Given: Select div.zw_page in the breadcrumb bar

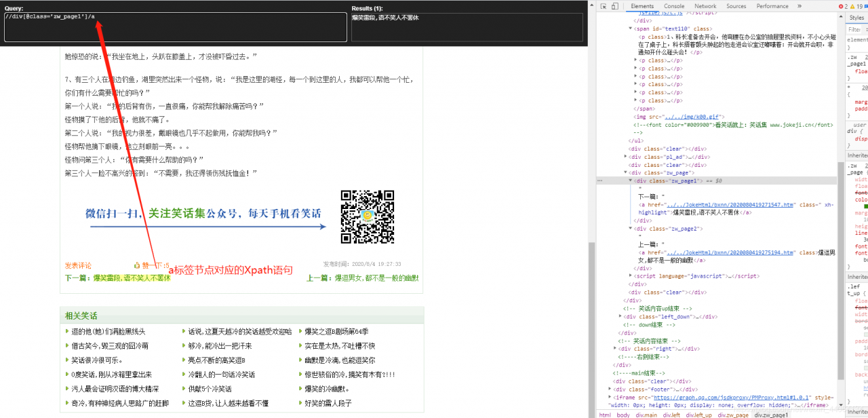Looking at the screenshot, I should click(734, 414).
